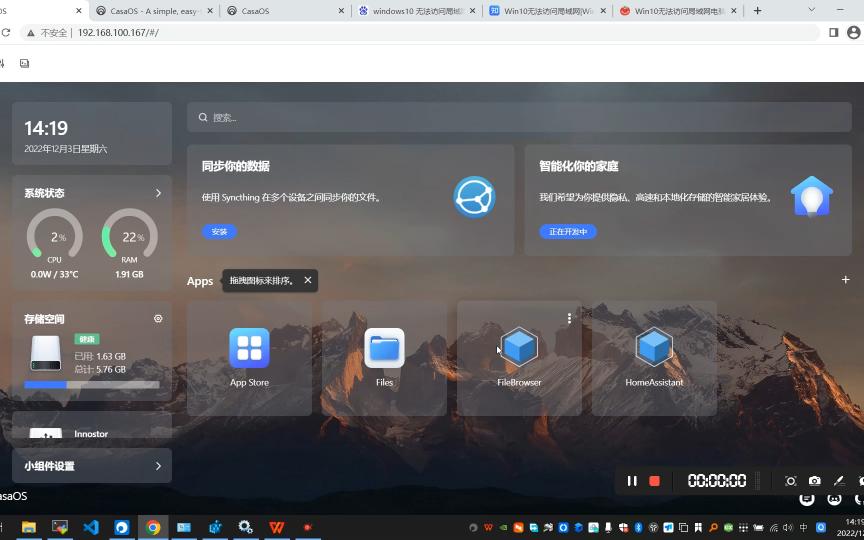Open the tab search dropdown arrow
Image resolution: width=864 pixels, height=540 pixels.
pyautogui.click(x=812, y=10)
